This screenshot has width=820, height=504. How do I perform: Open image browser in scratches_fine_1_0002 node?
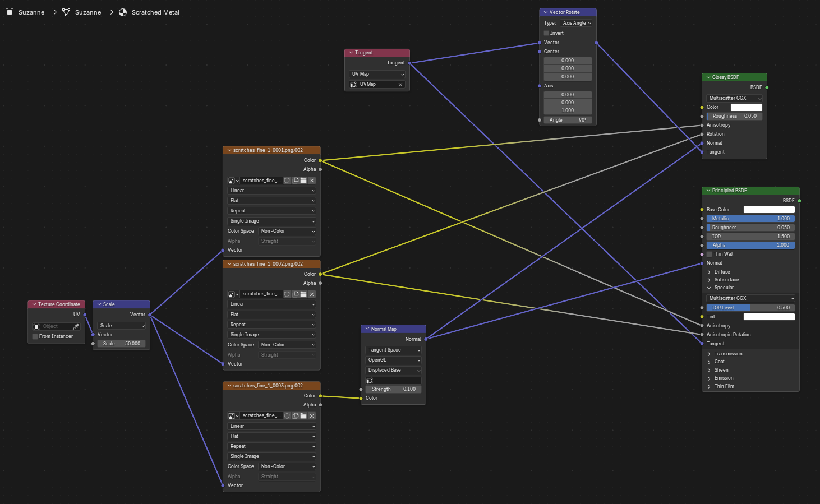coord(233,294)
